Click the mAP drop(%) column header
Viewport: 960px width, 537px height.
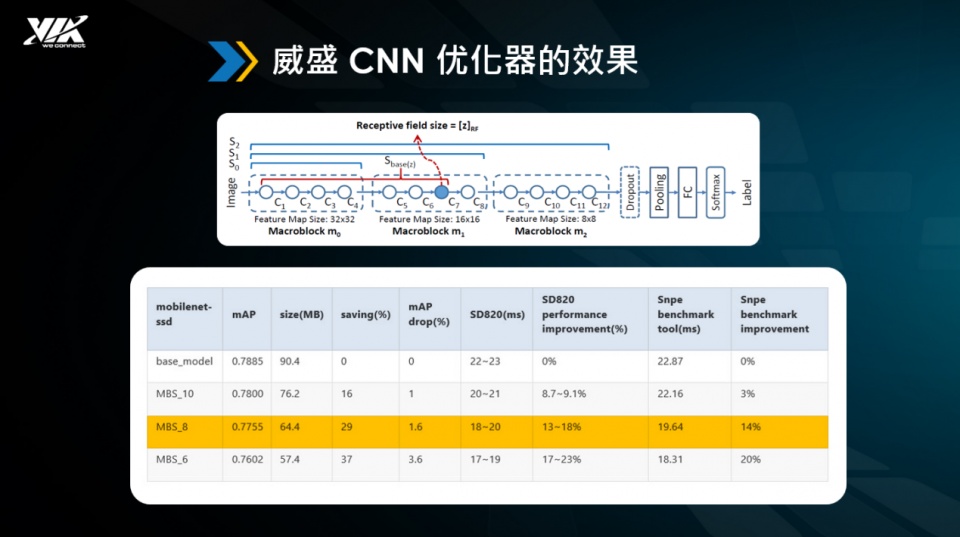(x=429, y=314)
